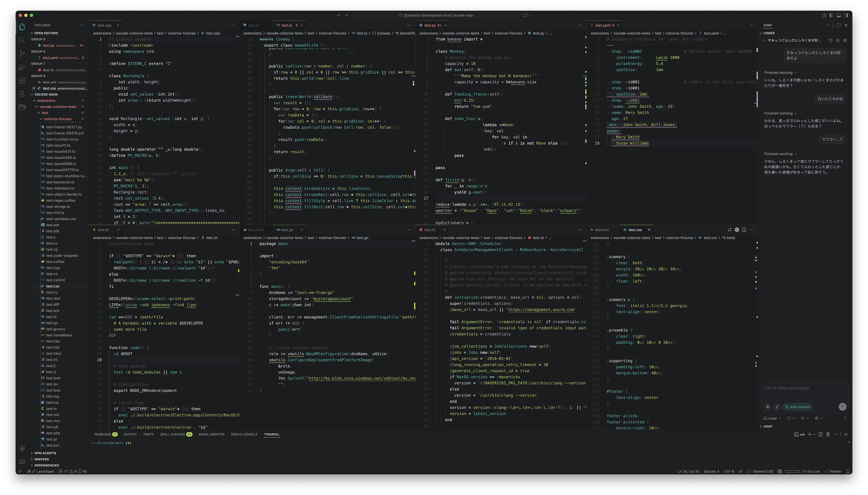
Task: Open the Run and Debug view
Action: pos(22,67)
